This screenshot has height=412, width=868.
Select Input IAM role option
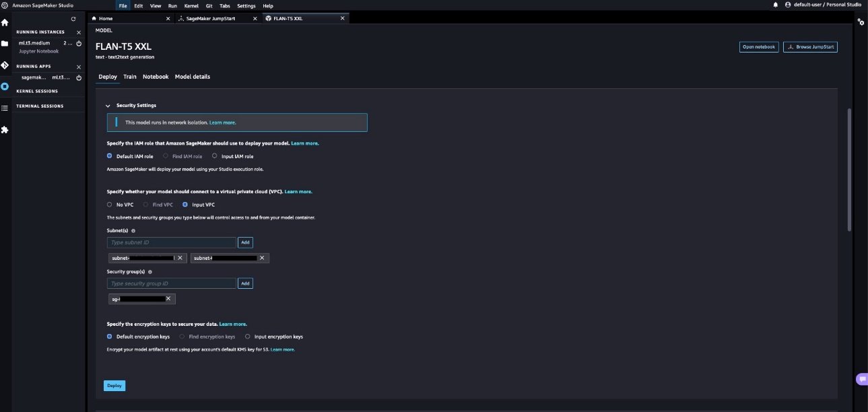click(215, 156)
